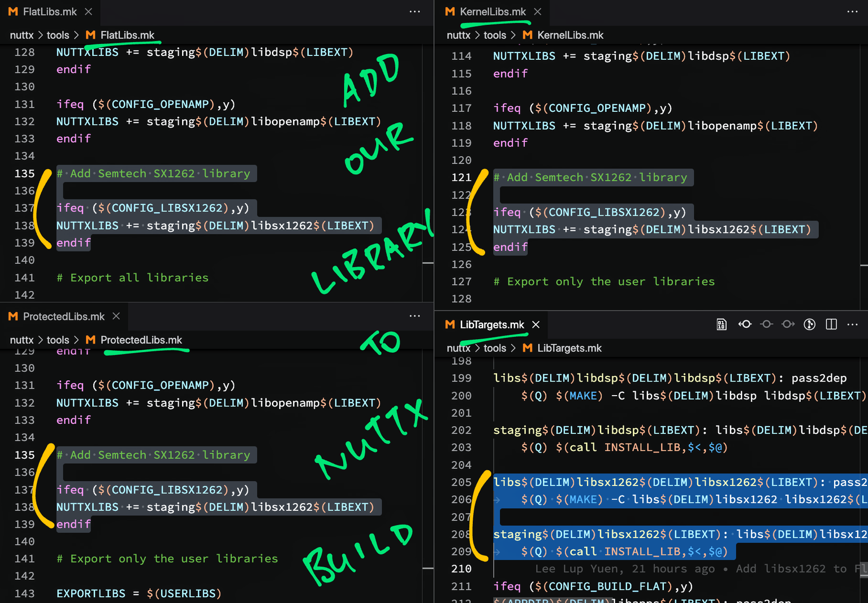Click the tools breadcrumb above FlatLibs.mk code
The height and width of the screenshot is (603, 868).
[x=58, y=35]
